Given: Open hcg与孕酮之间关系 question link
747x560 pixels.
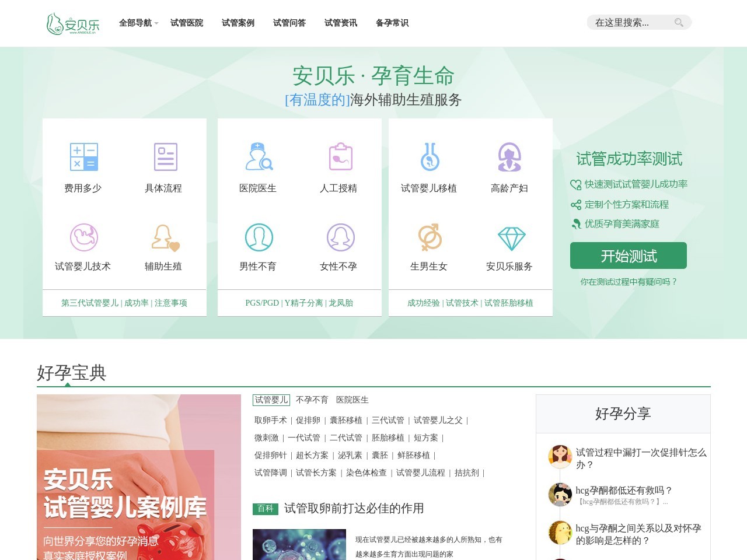Looking at the screenshot, I should coord(638,534).
